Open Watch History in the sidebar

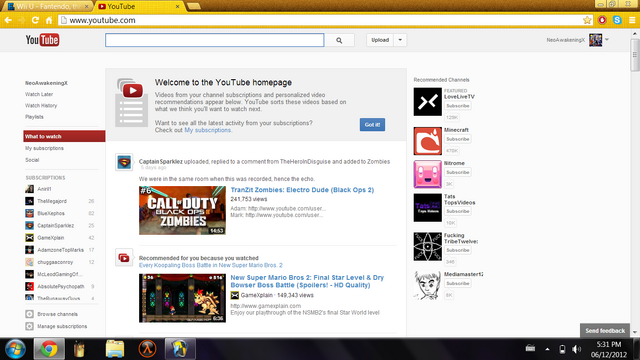pos(41,106)
